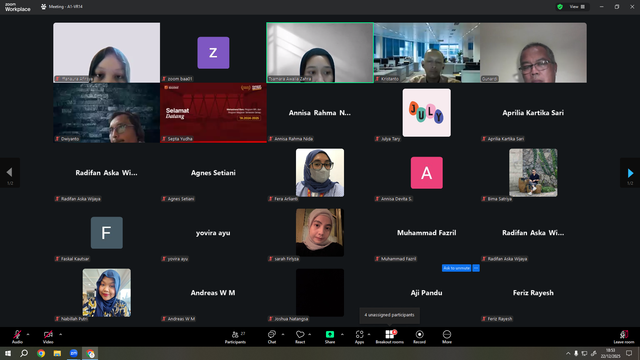Click the taskbar clock and date
The height and width of the screenshot is (360, 640).
click(x=610, y=353)
